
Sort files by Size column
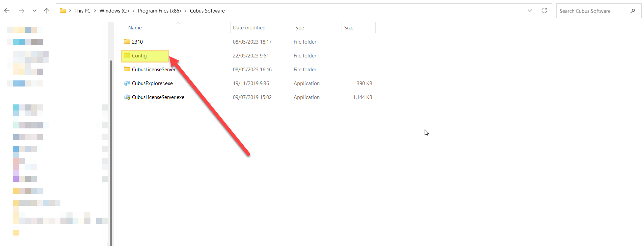pos(349,28)
